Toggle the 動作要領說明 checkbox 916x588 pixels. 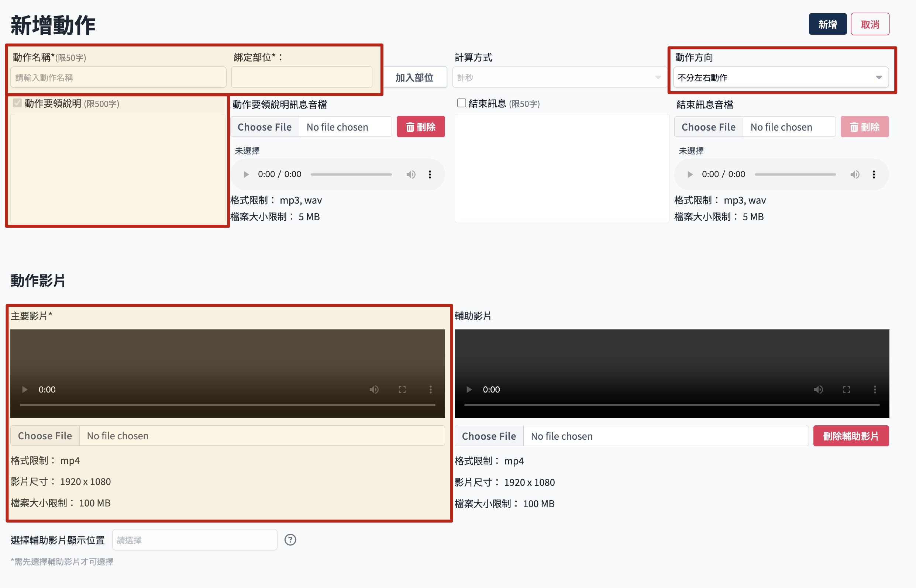pyautogui.click(x=17, y=103)
